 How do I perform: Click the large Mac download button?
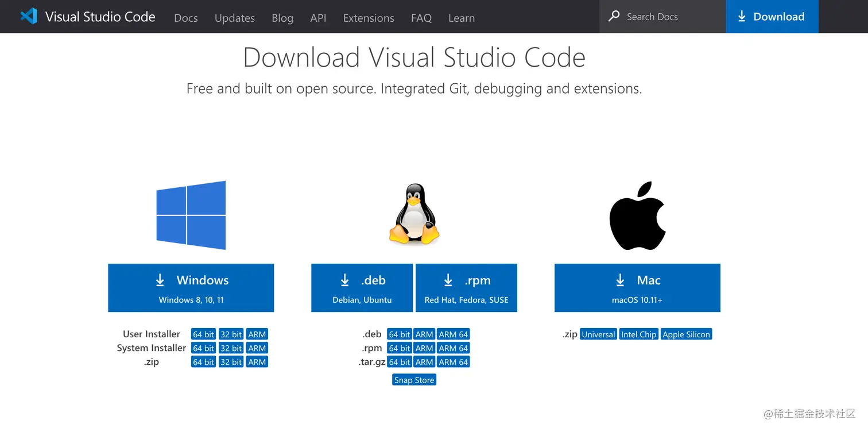tap(637, 288)
